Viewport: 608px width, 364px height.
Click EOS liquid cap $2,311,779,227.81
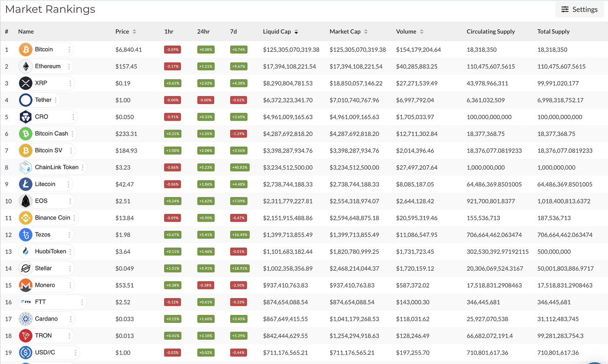pyautogui.click(x=288, y=201)
